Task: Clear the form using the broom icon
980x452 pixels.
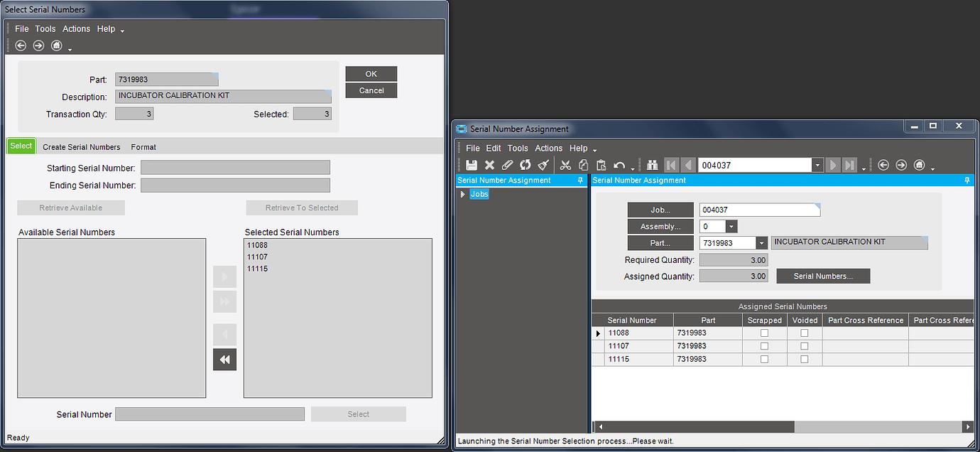Action: coord(543,164)
